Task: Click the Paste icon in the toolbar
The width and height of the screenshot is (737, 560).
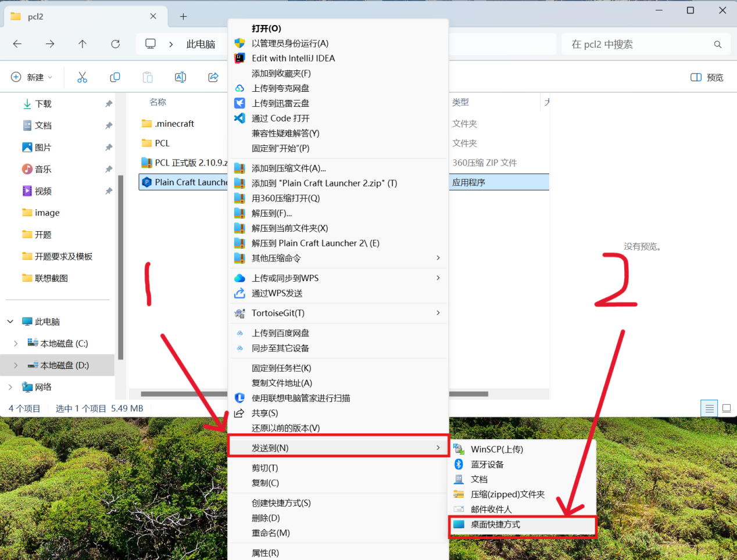Action: [x=147, y=77]
